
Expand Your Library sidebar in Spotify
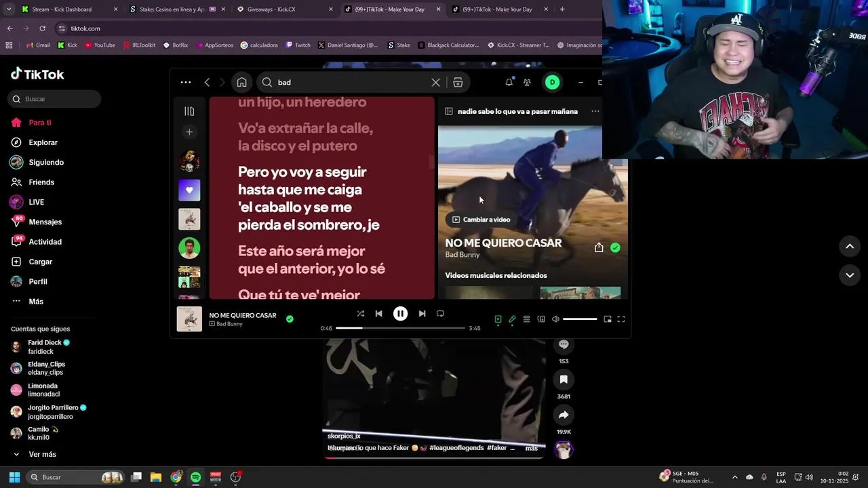189,111
